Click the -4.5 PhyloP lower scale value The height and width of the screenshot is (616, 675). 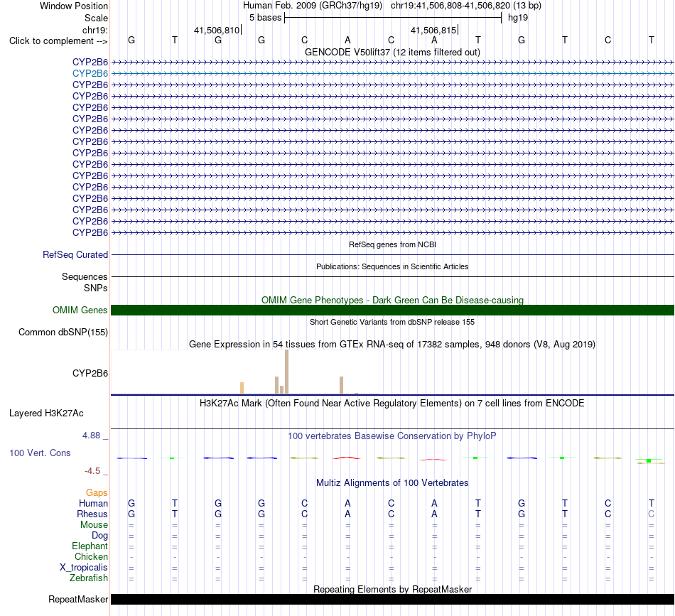click(92, 471)
